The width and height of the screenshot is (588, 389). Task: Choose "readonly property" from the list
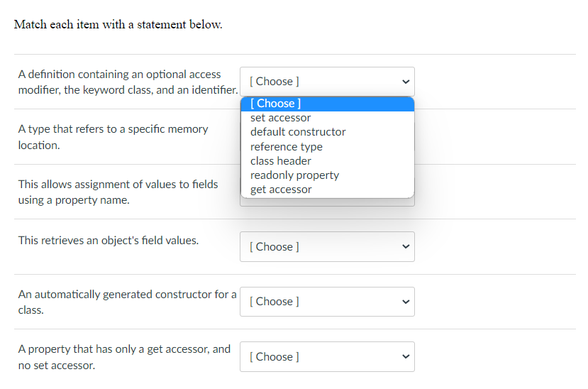(x=294, y=175)
